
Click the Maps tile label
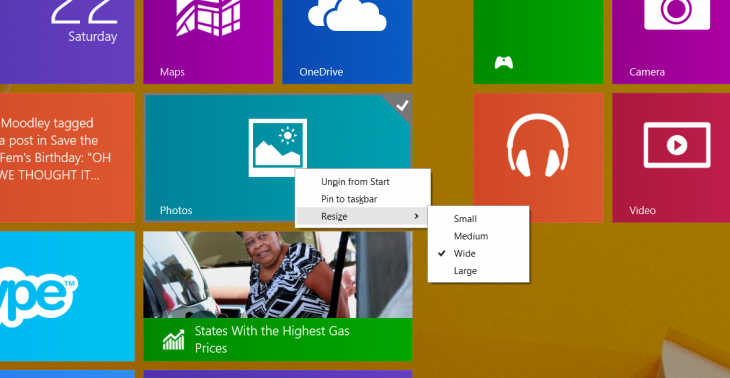click(x=172, y=72)
